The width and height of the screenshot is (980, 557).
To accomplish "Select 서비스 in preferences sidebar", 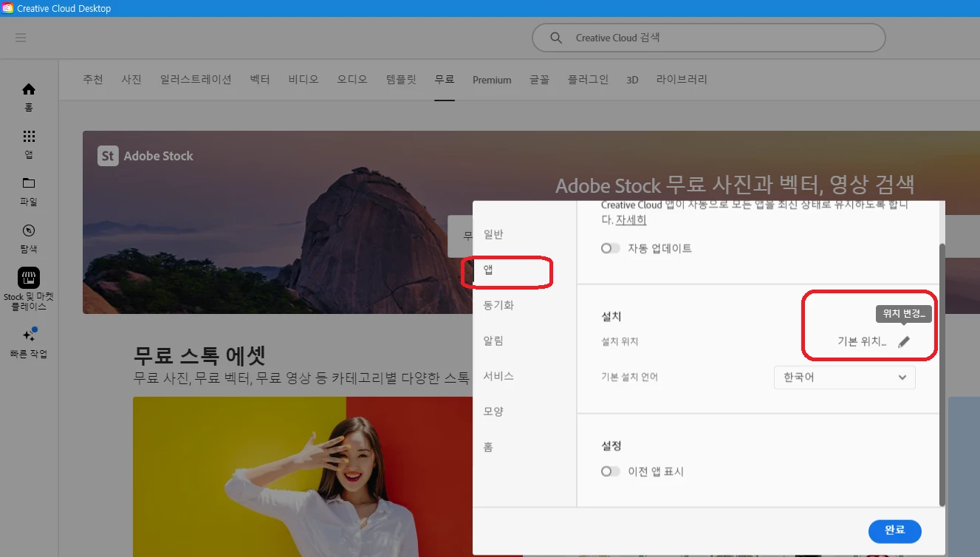I will tap(498, 376).
